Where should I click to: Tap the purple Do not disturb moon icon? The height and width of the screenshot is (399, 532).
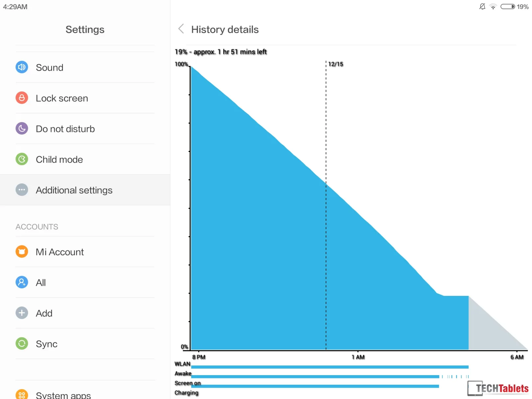22,128
